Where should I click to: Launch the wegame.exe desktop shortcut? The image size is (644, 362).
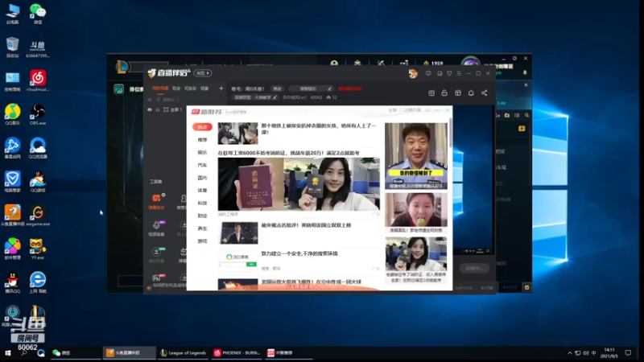pos(38,216)
